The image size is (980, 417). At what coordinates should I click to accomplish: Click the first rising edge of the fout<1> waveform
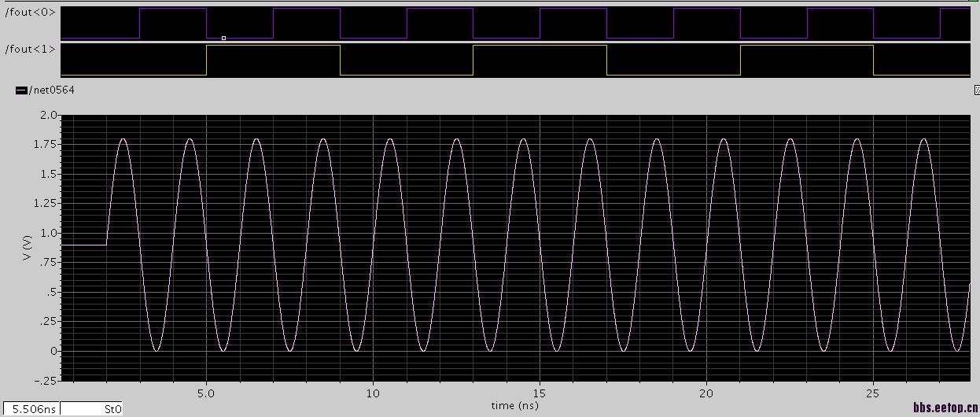(206, 60)
